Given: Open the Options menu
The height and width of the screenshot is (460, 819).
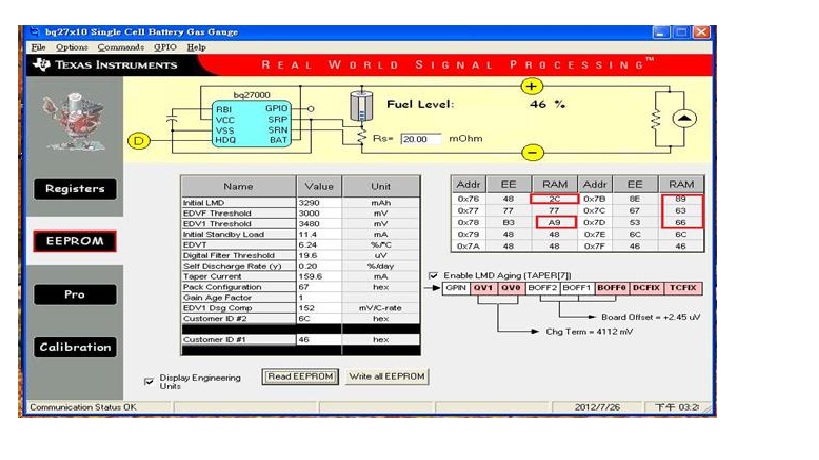Looking at the screenshot, I should (x=72, y=48).
